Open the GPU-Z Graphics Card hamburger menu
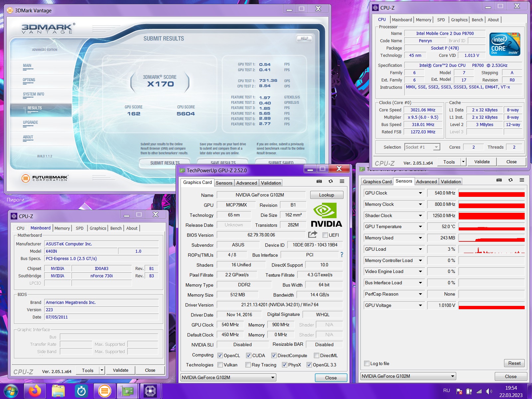This screenshot has width=532, height=399. [342, 181]
